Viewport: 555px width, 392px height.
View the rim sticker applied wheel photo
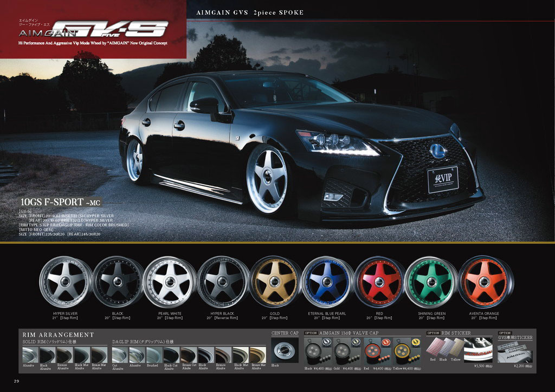478,349
